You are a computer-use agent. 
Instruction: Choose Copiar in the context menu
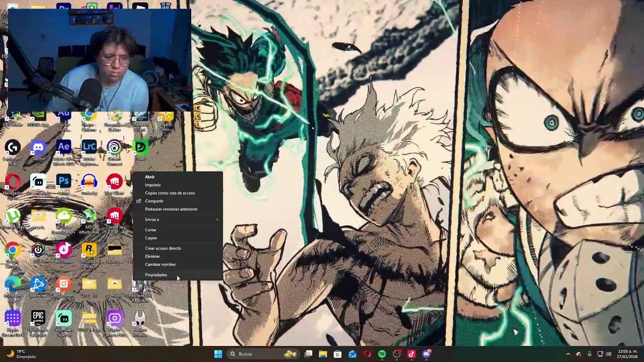(x=178, y=238)
